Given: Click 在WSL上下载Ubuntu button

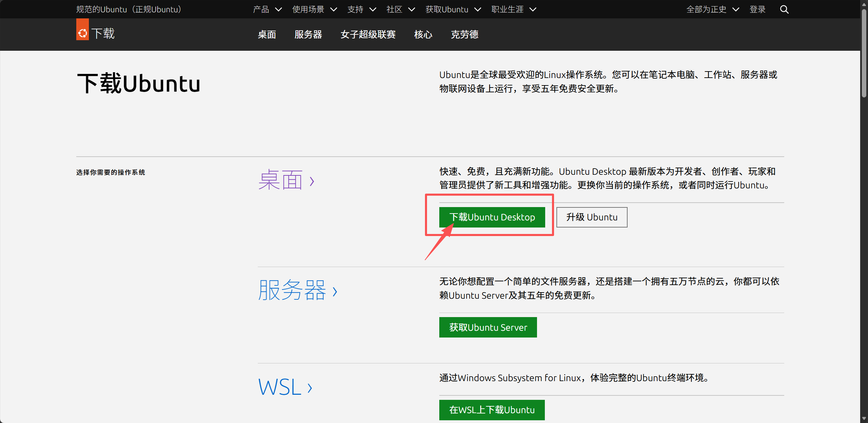Looking at the screenshot, I should point(492,410).
